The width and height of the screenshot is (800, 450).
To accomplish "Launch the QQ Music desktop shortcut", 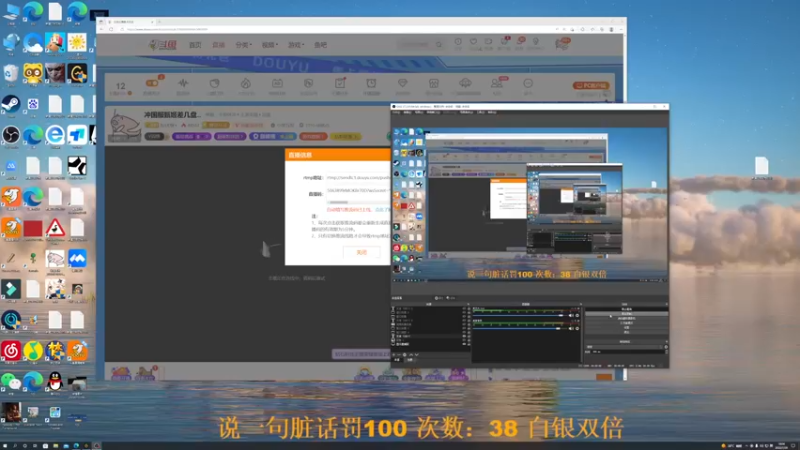I will coord(33,351).
